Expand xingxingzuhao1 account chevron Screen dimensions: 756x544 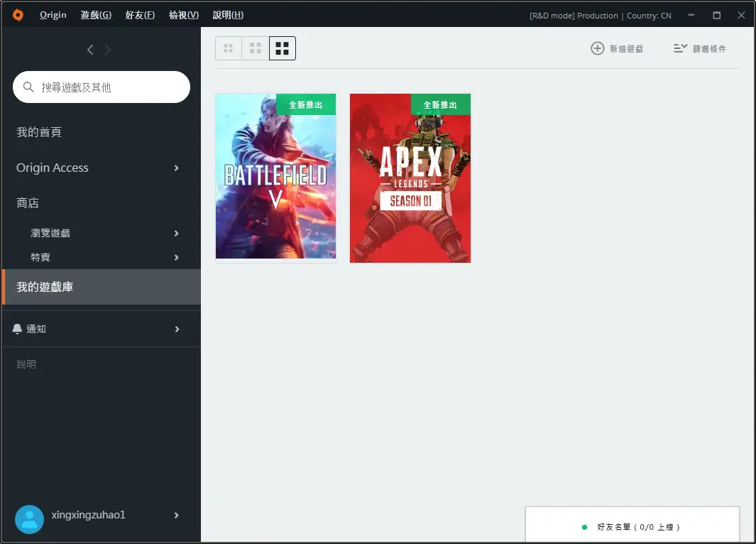[x=177, y=515]
